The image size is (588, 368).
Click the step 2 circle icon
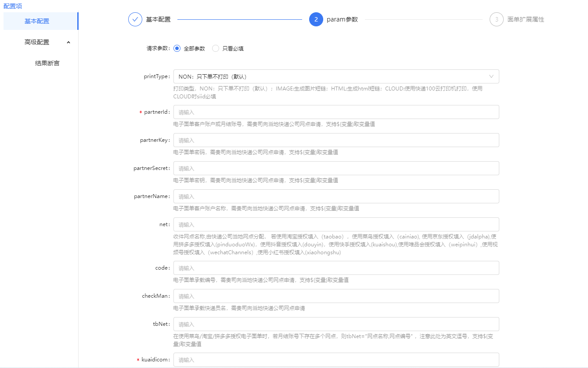pyautogui.click(x=316, y=19)
